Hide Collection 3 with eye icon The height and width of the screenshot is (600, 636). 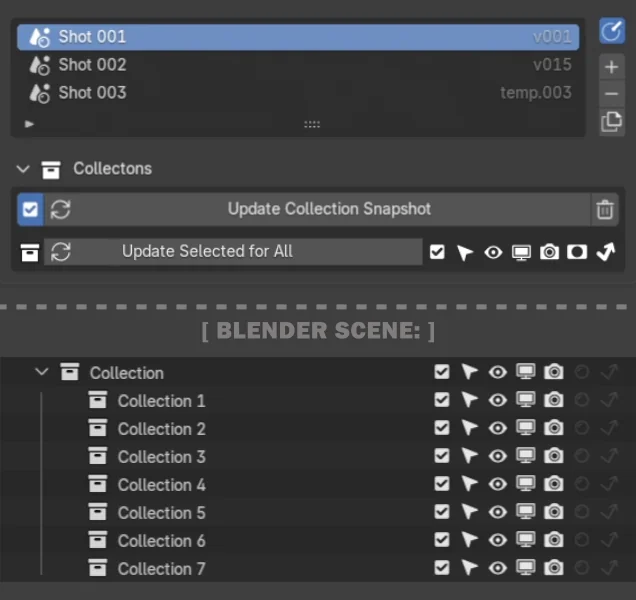pos(498,456)
